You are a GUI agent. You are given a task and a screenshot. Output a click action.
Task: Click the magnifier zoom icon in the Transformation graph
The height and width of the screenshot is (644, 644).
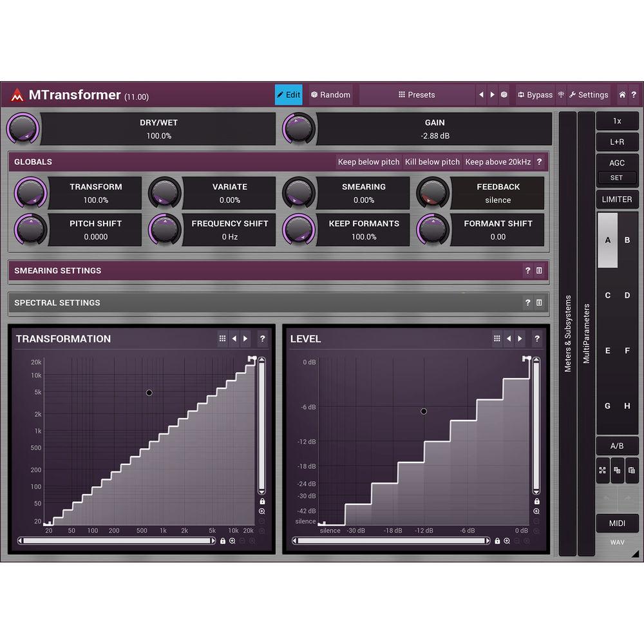pyautogui.click(x=261, y=511)
